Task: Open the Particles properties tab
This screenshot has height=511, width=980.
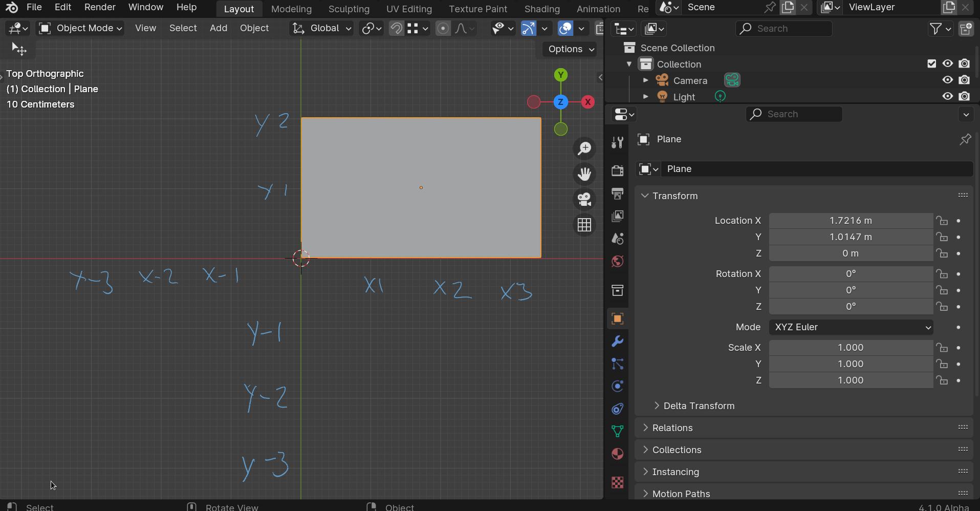Action: (617, 364)
